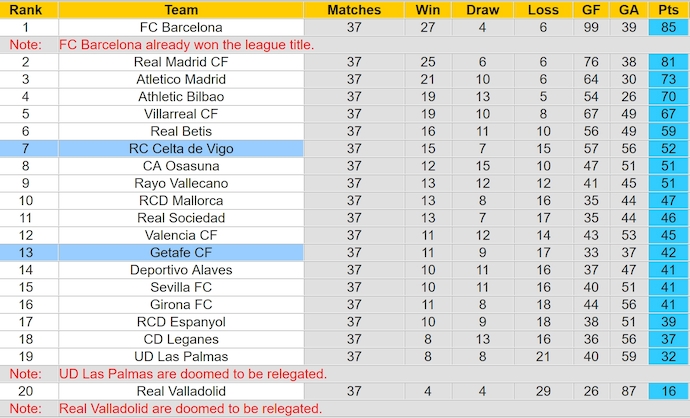Viewport: 690px width, 418px height.
Task: Open the Real Madrid CF team link
Action: click(x=181, y=62)
